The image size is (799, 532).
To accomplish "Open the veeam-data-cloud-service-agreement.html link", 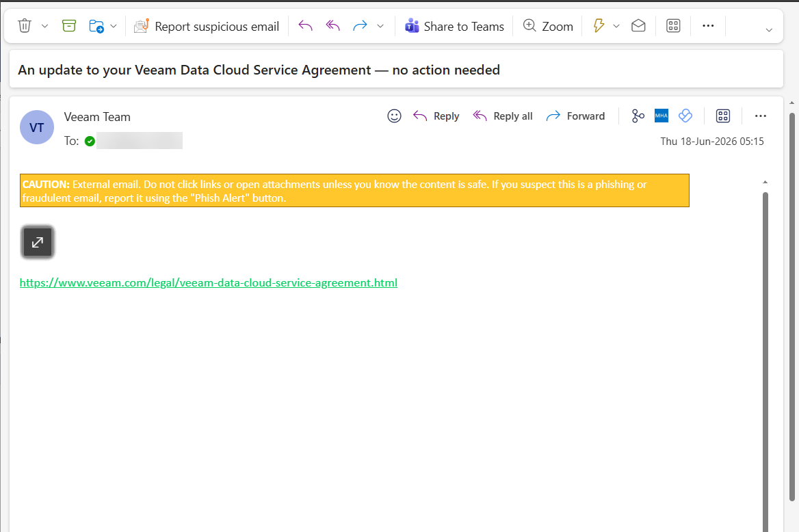I will (x=209, y=283).
